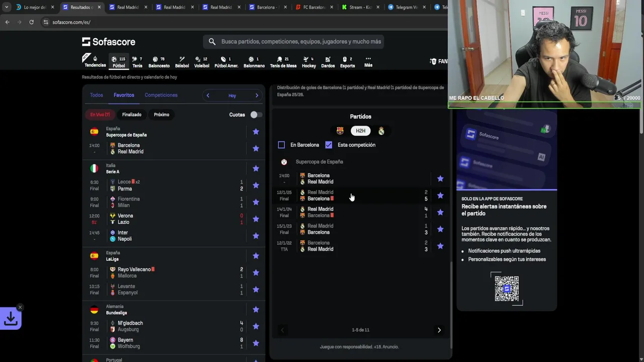Screen dimensions: 644x362
Task: Click the app QR code image
Action: (x=507, y=289)
